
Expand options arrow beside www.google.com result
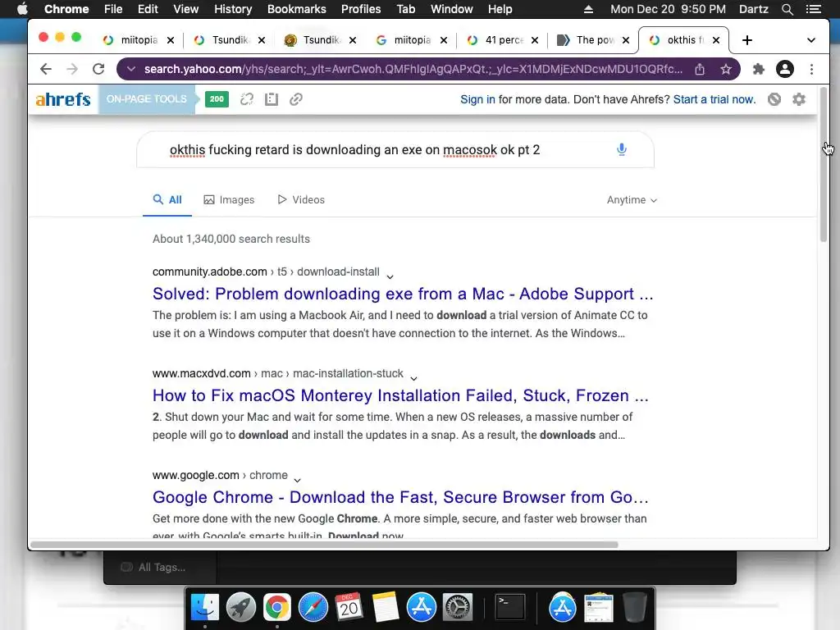pyautogui.click(x=297, y=480)
